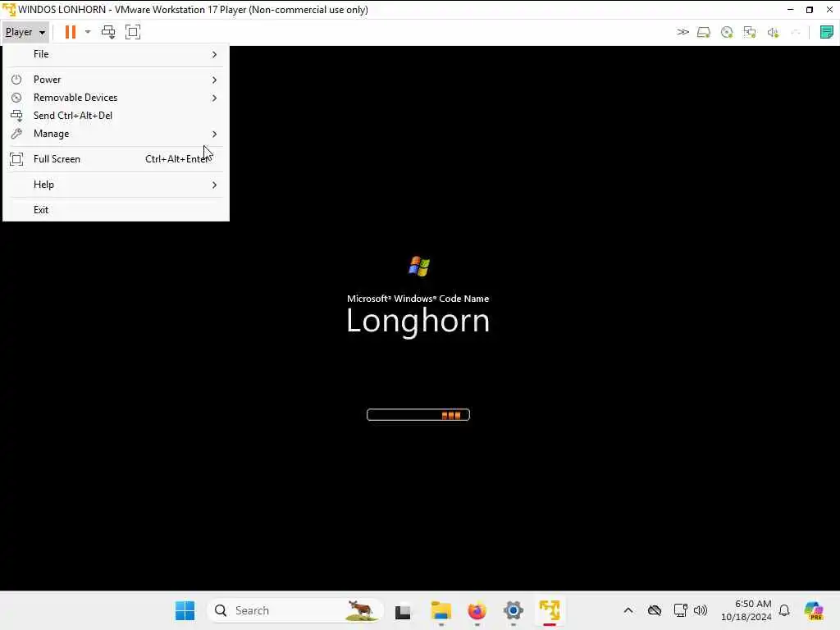Image resolution: width=840 pixels, height=630 pixels.
Task: Click the sound card device icon
Action: (x=773, y=33)
